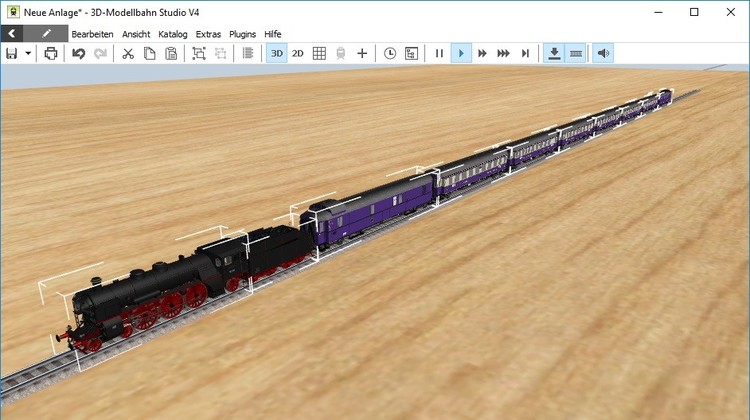Open the Katalog menu
Viewport: 750px width, 420px height.
173,34
